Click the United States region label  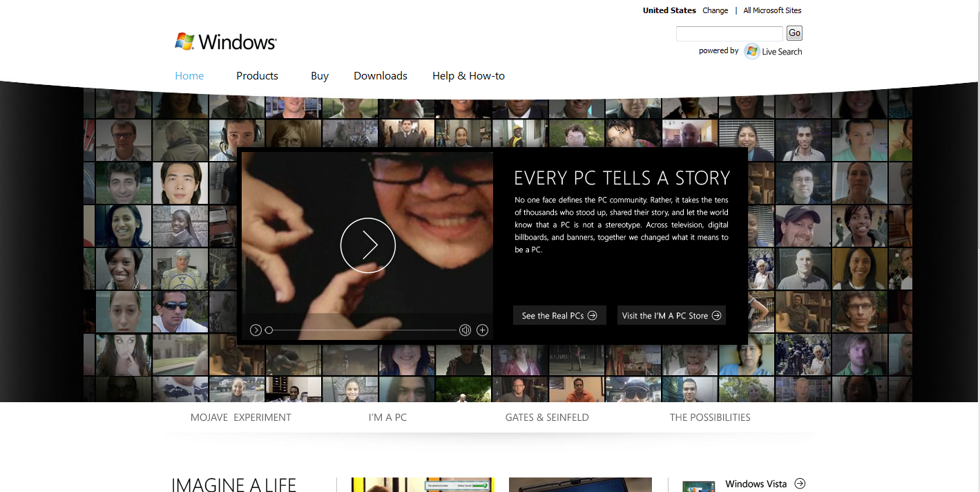point(669,10)
